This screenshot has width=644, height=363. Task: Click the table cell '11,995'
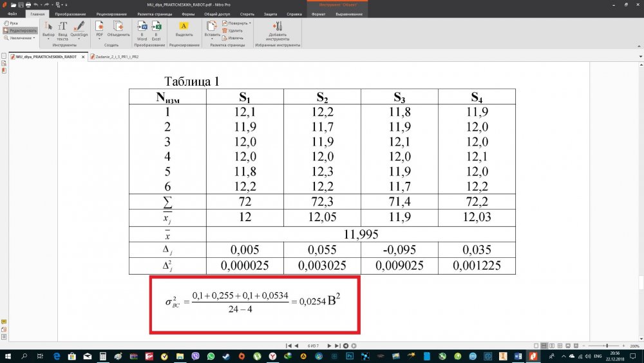(x=361, y=234)
